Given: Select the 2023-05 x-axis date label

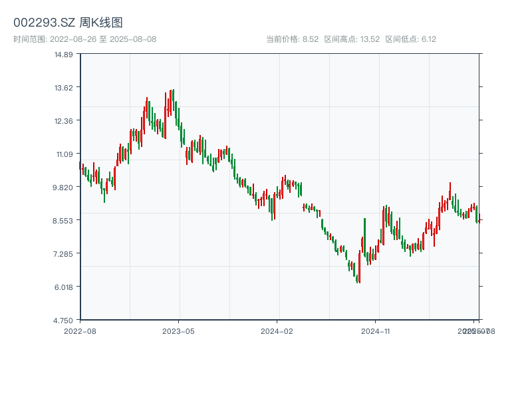Looking at the screenshot, I should (x=178, y=331).
